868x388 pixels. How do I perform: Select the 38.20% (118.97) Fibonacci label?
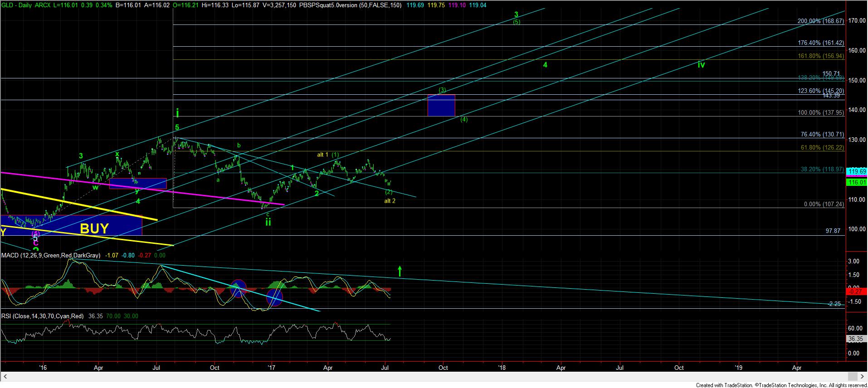[x=823, y=169]
